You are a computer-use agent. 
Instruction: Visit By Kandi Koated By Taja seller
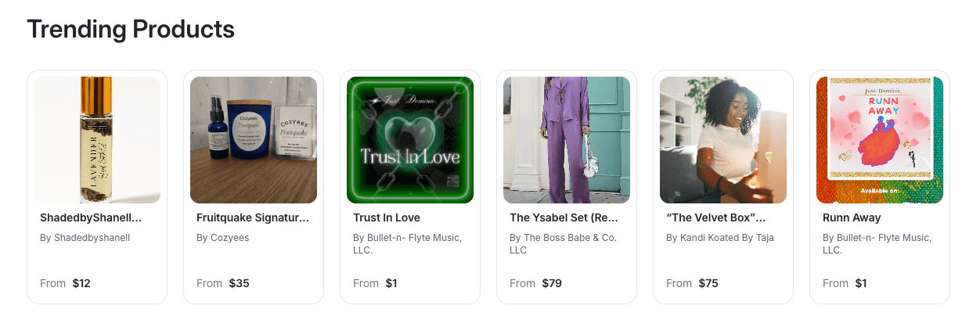(x=720, y=237)
